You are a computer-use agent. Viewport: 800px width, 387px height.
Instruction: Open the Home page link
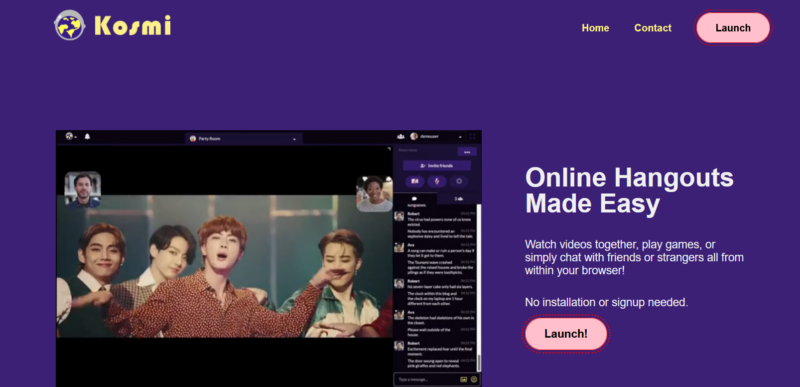pos(595,28)
